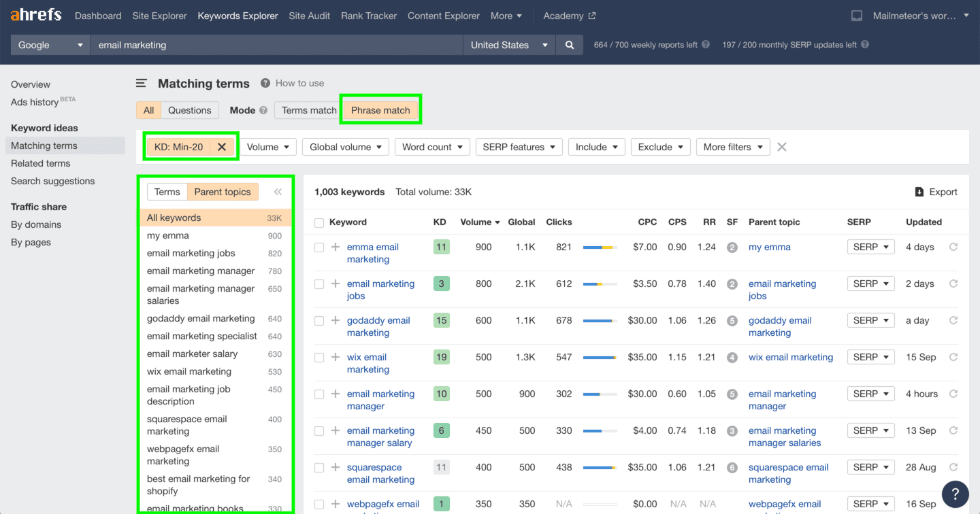The image size is (980, 514).
Task: Switch to the Questions tab
Action: click(190, 110)
